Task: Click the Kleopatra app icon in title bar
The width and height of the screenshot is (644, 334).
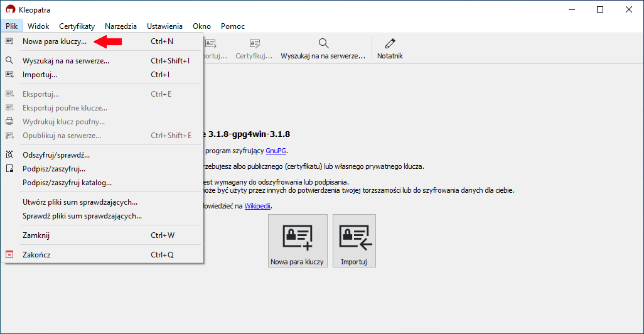Action: pyautogui.click(x=10, y=9)
